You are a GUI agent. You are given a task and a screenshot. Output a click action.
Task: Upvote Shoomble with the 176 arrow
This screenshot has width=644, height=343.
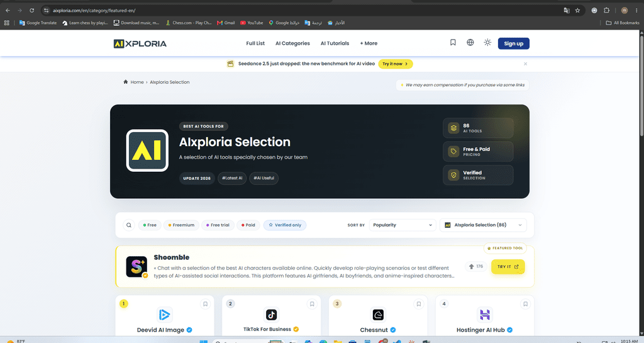pos(475,267)
